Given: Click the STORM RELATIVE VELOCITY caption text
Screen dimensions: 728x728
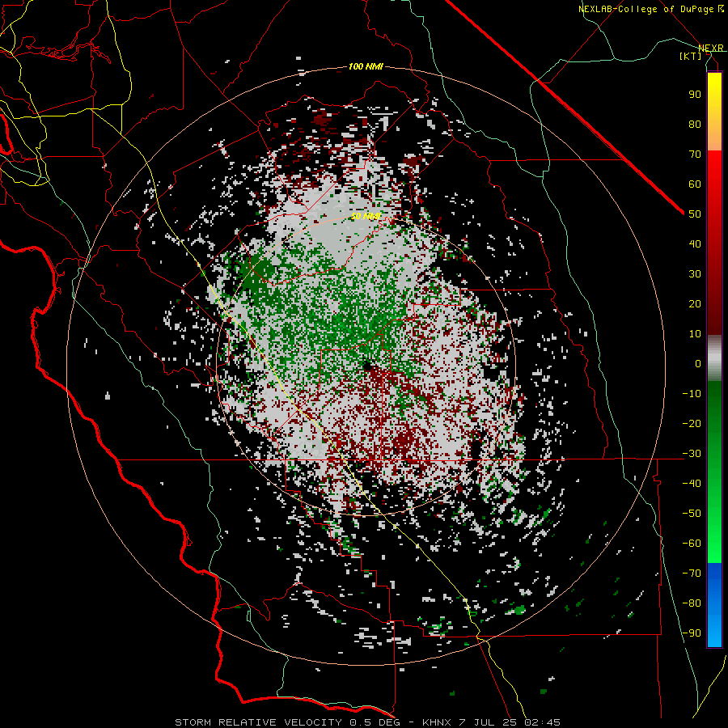Looking at the screenshot, I should [x=258, y=722].
